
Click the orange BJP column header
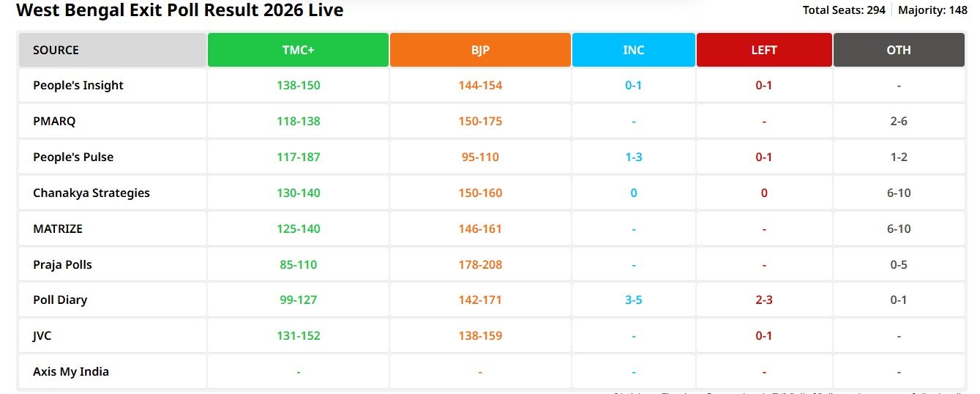pos(480,50)
